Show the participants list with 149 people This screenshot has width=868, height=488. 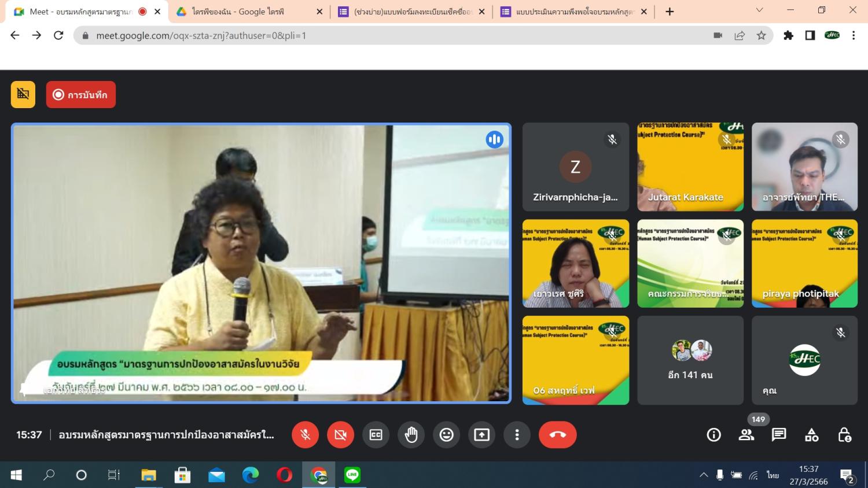[x=746, y=435]
